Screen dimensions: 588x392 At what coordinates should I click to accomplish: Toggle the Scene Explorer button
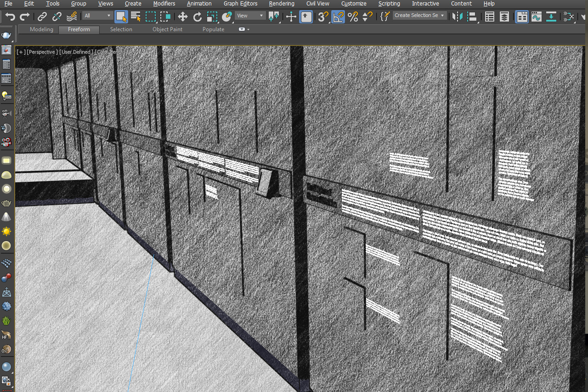490,17
